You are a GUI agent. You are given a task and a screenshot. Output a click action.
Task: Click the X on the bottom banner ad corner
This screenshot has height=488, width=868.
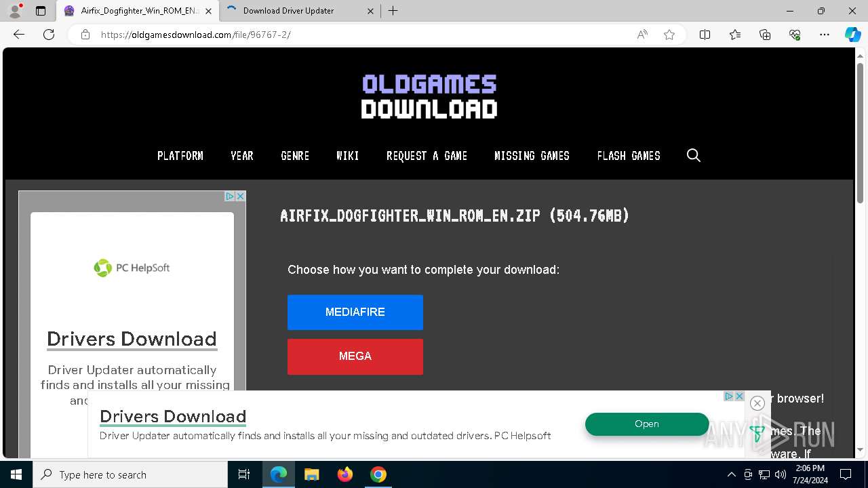coord(739,396)
